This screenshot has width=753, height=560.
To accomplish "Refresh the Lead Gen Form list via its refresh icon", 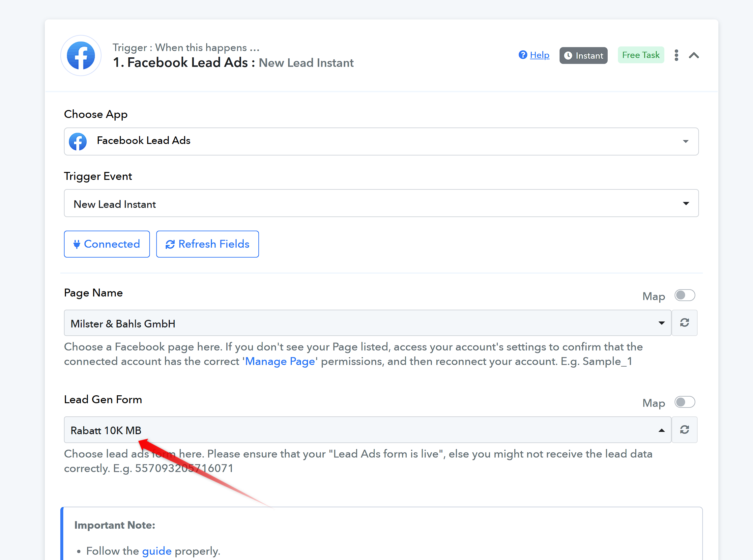I will click(x=684, y=430).
